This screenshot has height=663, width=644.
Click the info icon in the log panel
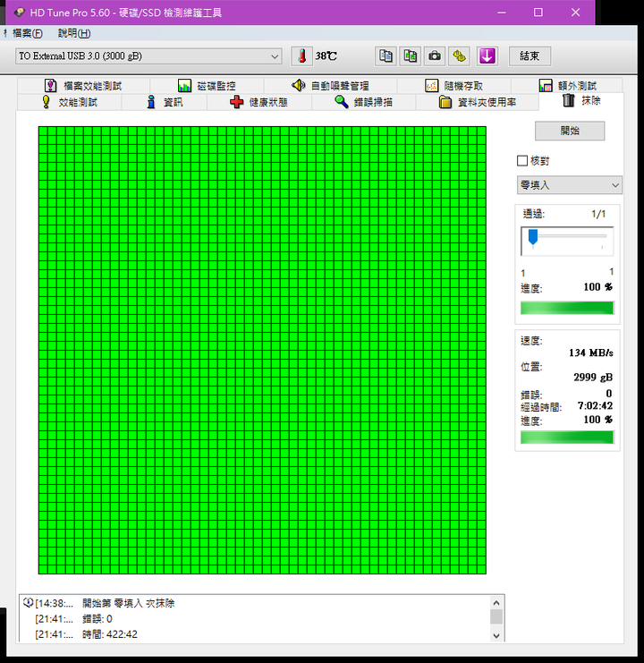29,602
